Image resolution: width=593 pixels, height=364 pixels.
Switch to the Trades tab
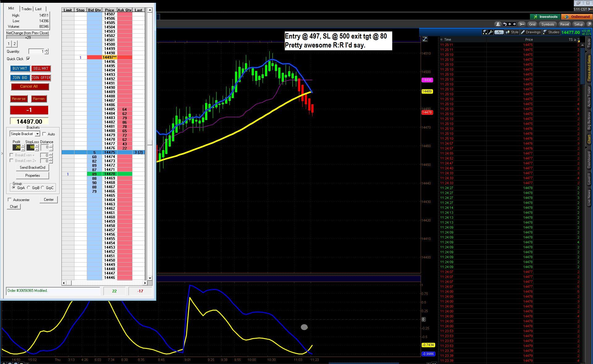coord(27,9)
